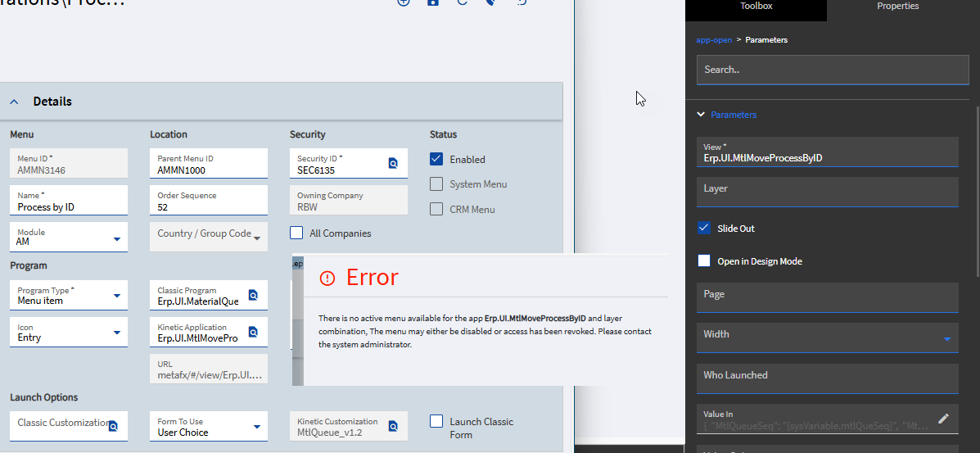Go back to app-open breadcrumb
Viewport: 980px width, 453px height.
[x=714, y=40]
